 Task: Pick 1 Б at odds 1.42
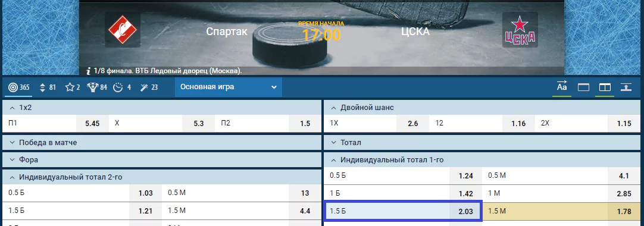(403, 194)
